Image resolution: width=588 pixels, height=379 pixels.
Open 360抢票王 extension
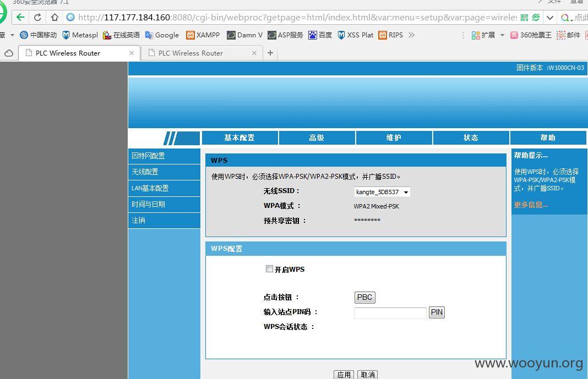tap(531, 35)
